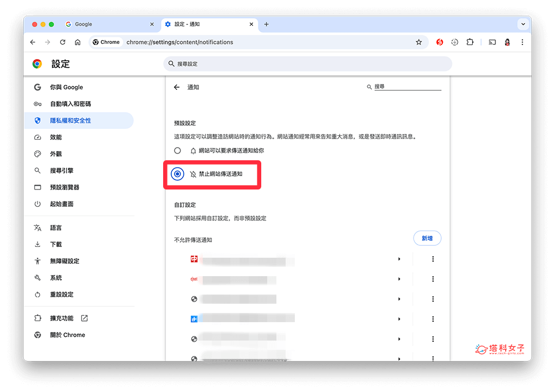Open 系統 settings section
The width and height of the screenshot is (555, 392).
pyautogui.click(x=79, y=277)
